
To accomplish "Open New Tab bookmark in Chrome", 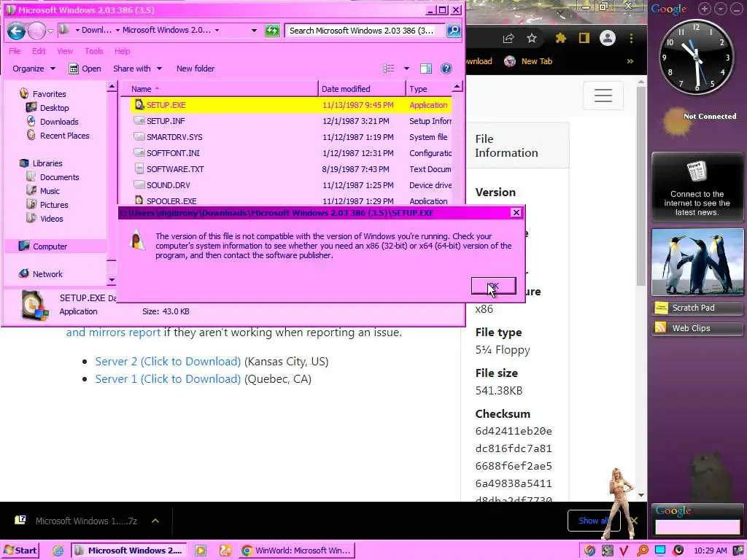I will [528, 61].
